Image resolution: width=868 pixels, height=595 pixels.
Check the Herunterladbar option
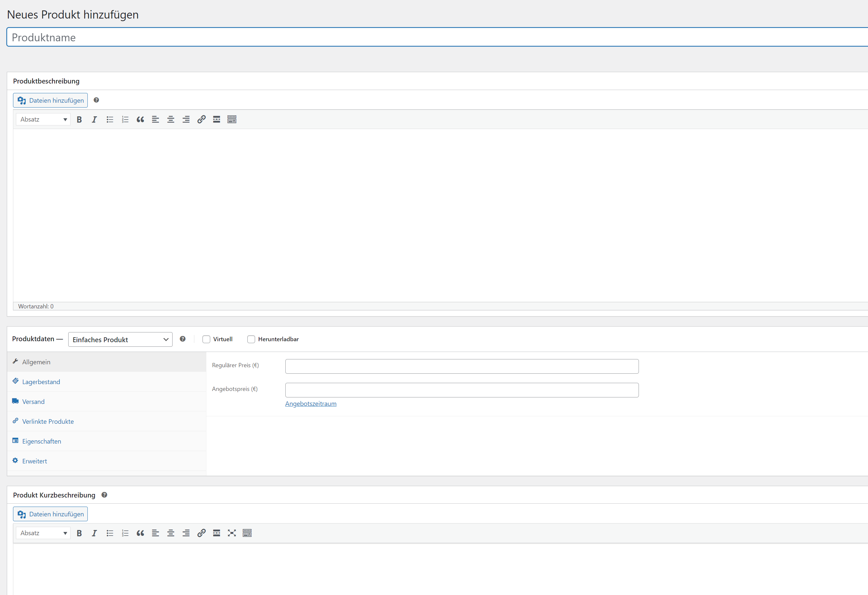click(251, 339)
